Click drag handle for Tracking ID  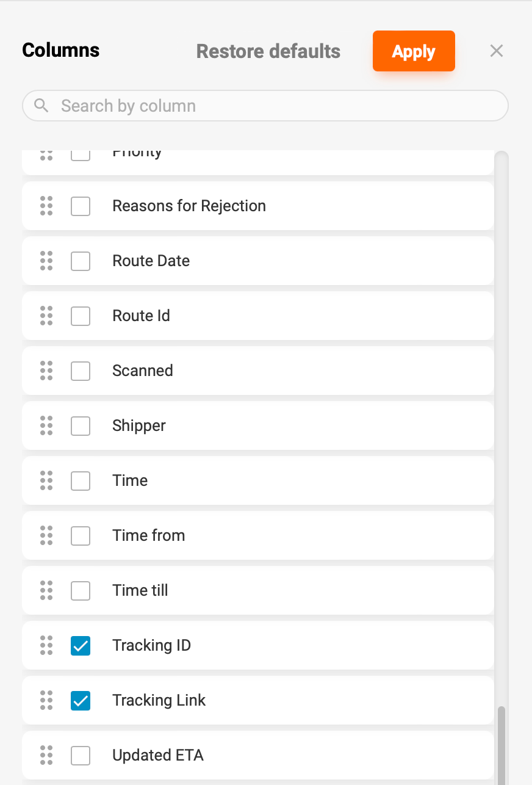coord(46,646)
